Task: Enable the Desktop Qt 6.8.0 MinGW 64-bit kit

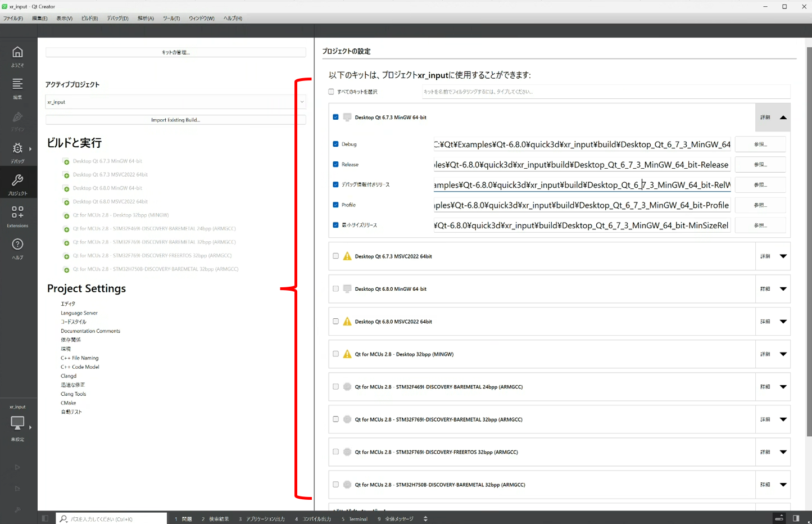Action: (335, 288)
